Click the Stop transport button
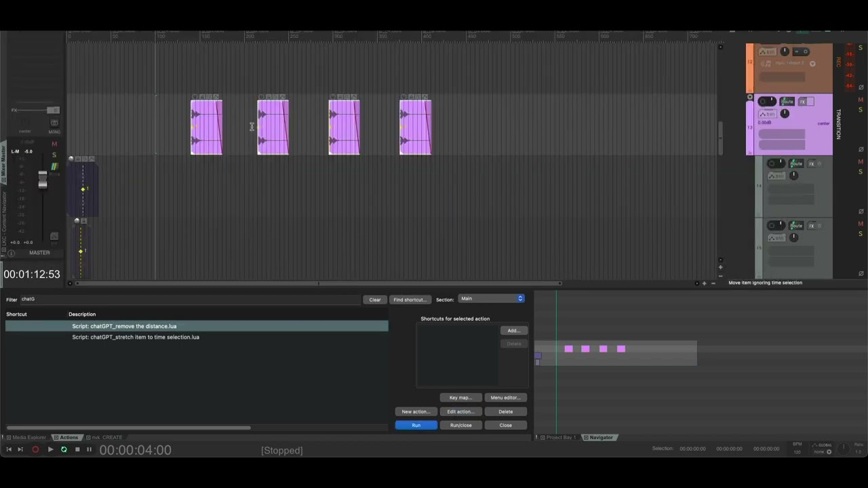This screenshot has height=488, width=868. pos(77,449)
